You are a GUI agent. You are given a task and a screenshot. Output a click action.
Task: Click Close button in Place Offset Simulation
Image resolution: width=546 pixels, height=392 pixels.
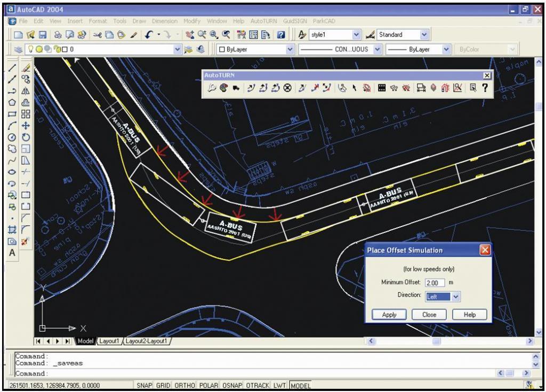coord(429,314)
